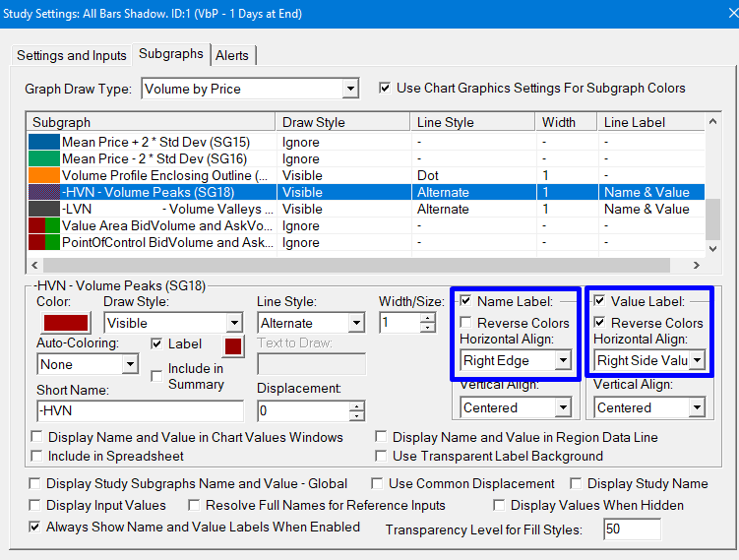Click the small red label color swatch
The width and height of the screenshot is (739, 560).
coord(233,345)
